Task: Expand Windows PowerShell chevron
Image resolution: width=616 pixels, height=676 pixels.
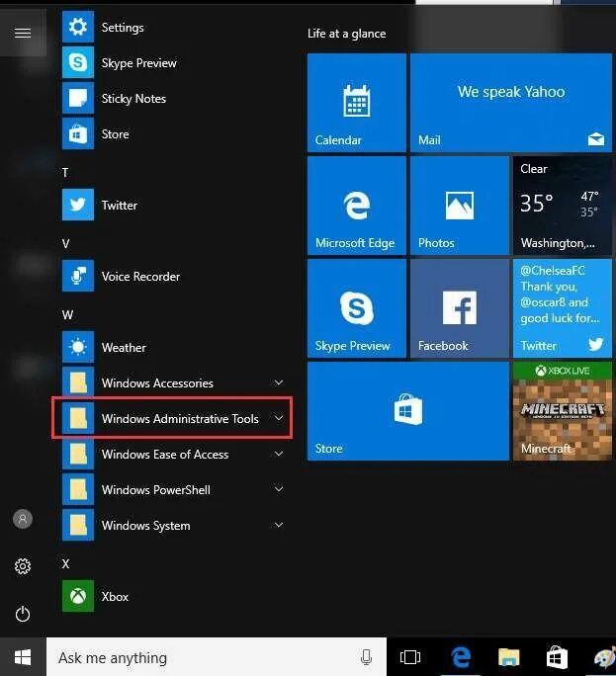Action: point(279,489)
